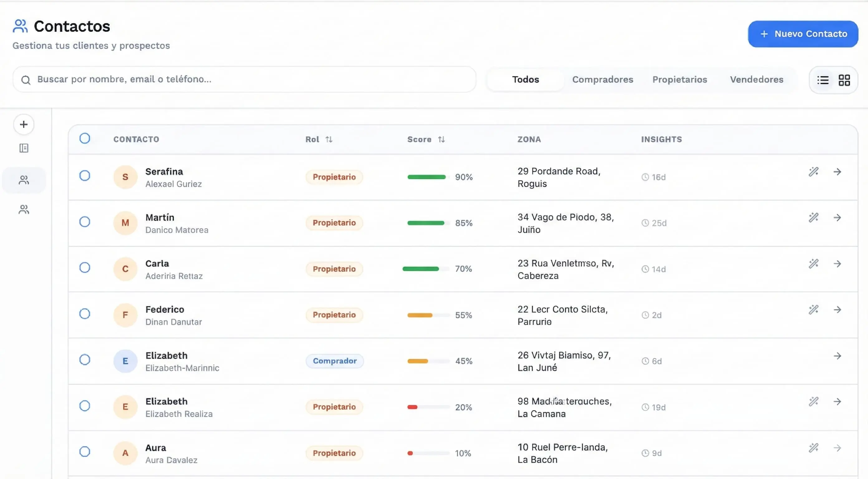868x479 pixels.
Task: Open Carla's contact name
Action: 157,263
